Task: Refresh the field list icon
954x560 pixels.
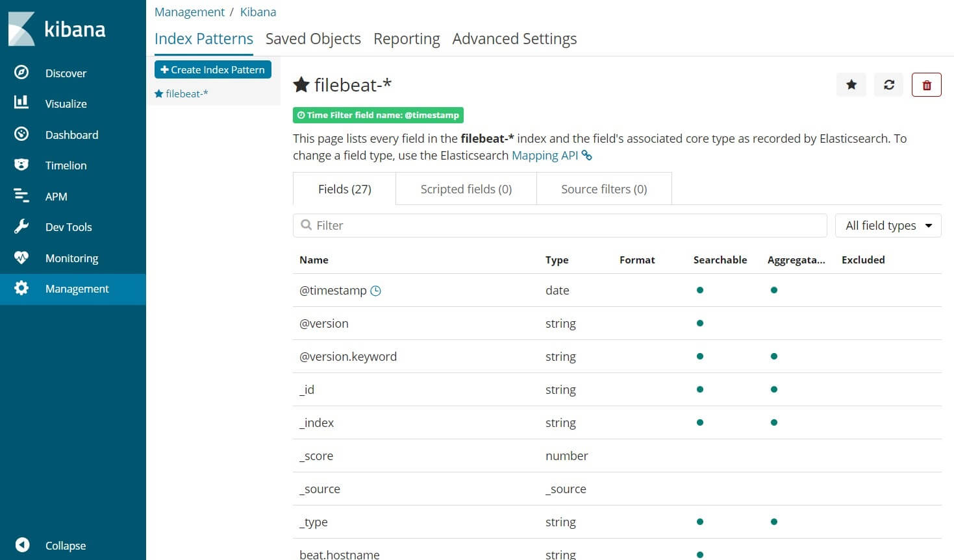Action: pos(889,84)
